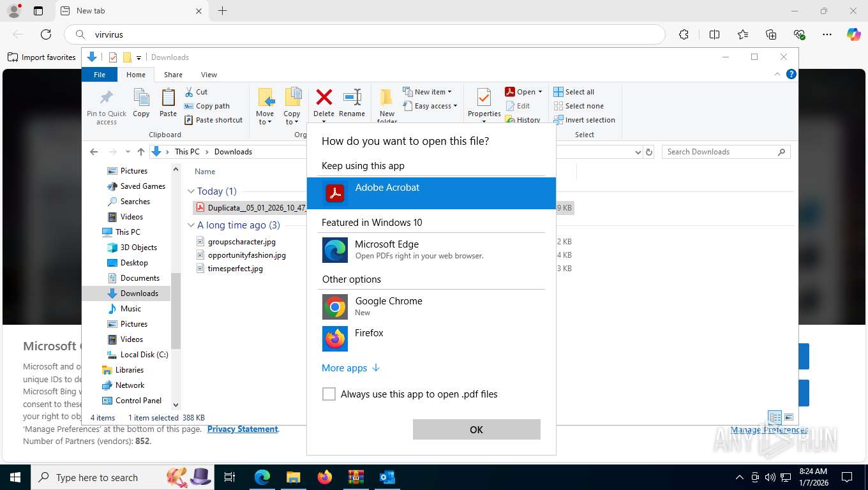Open the Open dropdown in ribbon

[x=523, y=92]
